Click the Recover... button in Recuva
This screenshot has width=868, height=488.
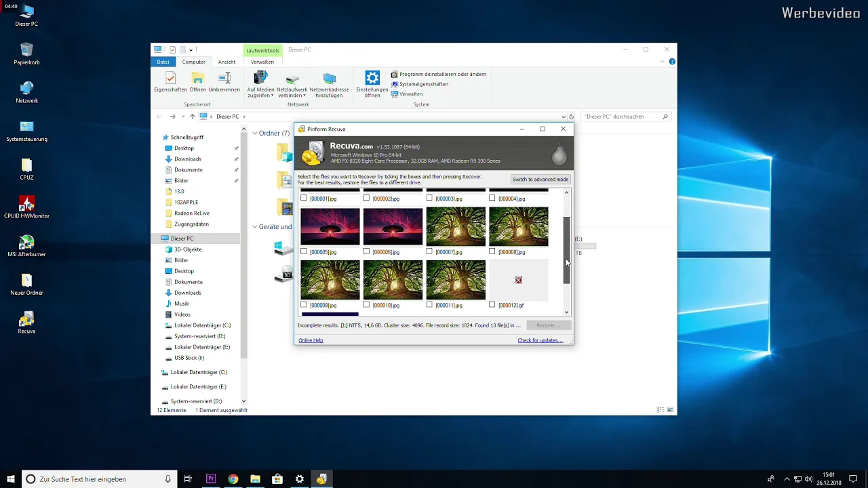[x=549, y=325]
